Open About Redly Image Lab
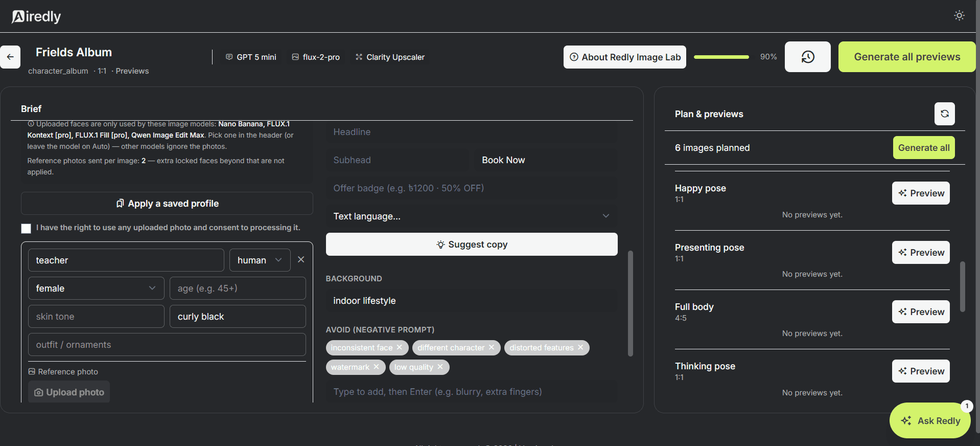Screen dimensions: 980x446 point(625,57)
